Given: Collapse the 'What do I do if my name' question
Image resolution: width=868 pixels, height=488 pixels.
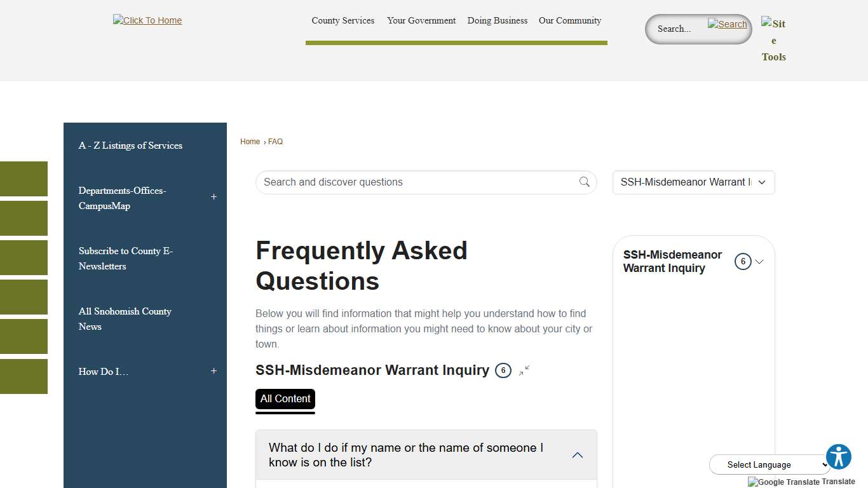Looking at the screenshot, I should point(578,454).
